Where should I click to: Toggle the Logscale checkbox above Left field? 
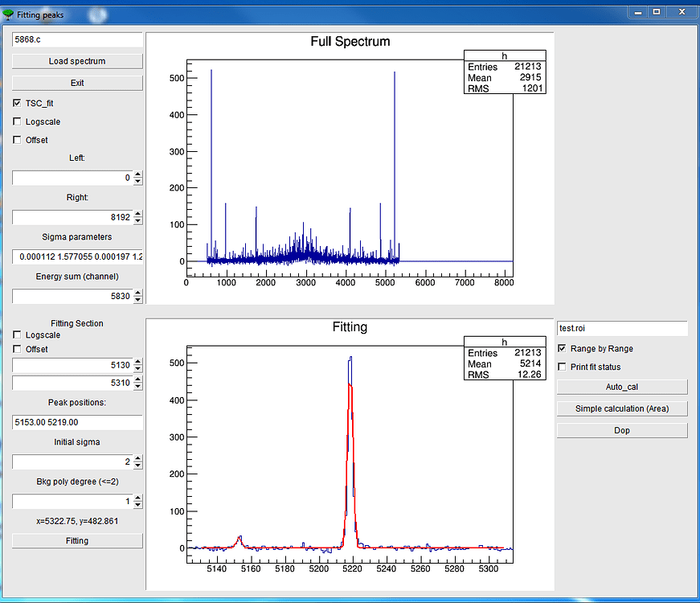coord(17,121)
